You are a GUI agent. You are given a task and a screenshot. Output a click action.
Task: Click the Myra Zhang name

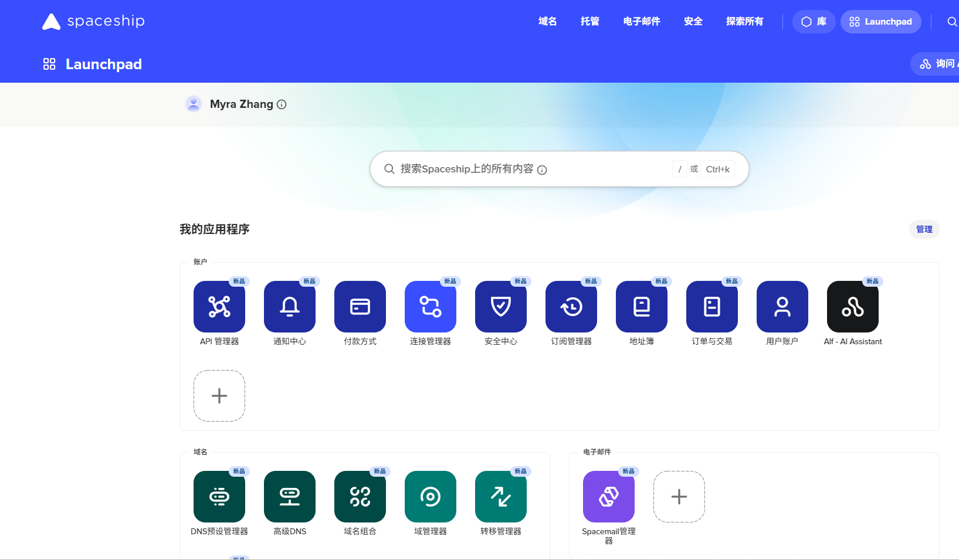point(242,104)
